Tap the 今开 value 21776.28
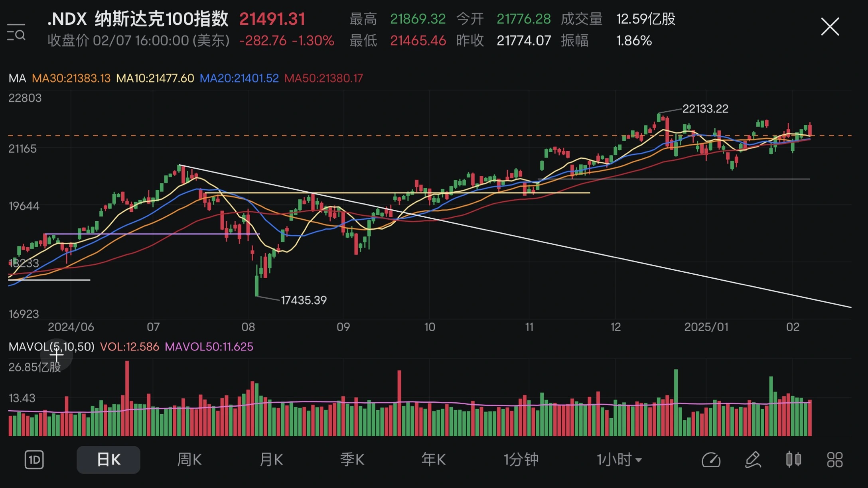This screenshot has height=488, width=868. (523, 19)
